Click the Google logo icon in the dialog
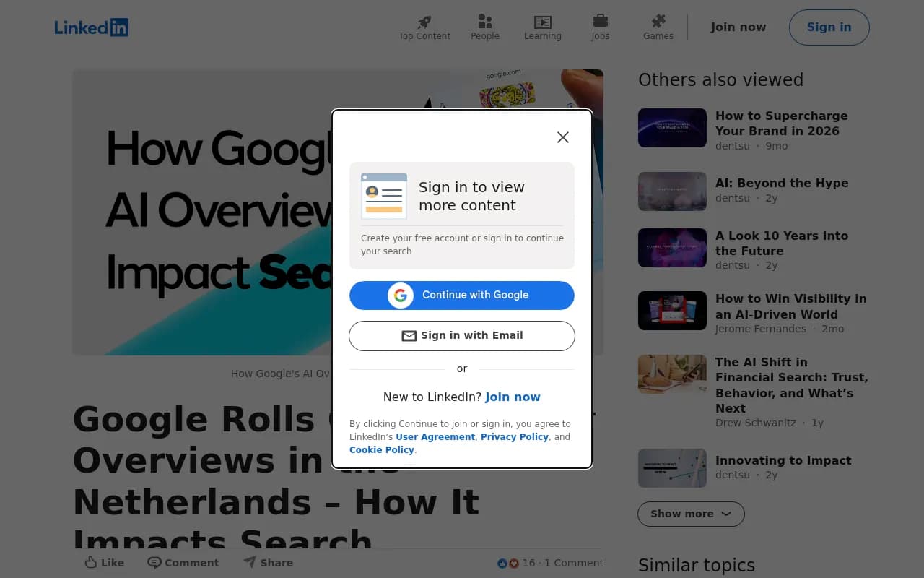The image size is (924, 578). (401, 296)
